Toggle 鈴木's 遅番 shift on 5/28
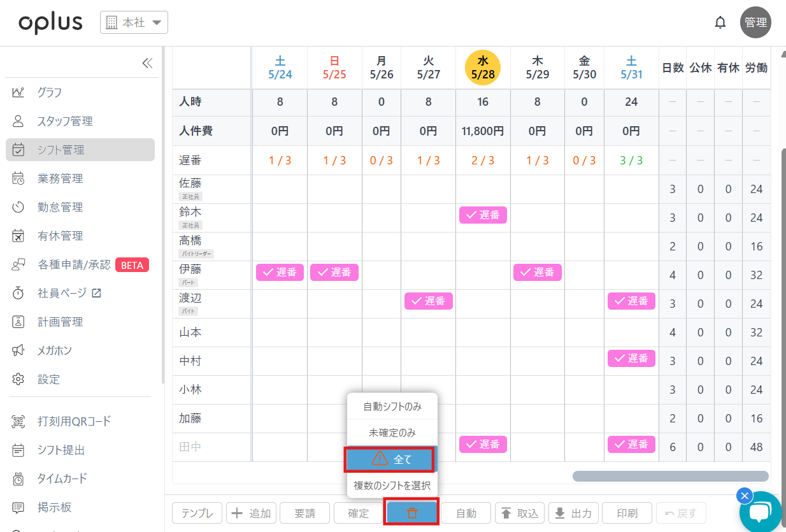The width and height of the screenshot is (786, 532). 483,215
